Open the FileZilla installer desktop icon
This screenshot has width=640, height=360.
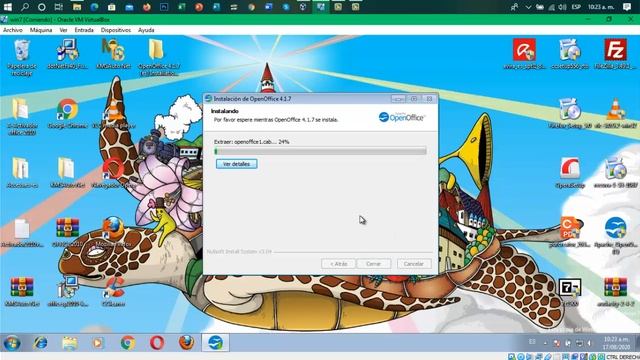(x=616, y=54)
